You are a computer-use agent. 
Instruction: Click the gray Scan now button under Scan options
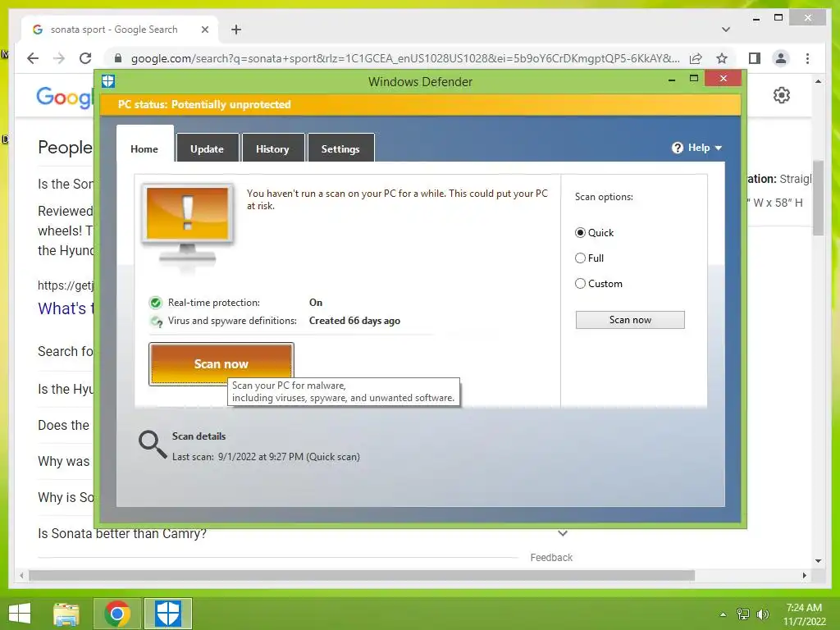pos(630,320)
